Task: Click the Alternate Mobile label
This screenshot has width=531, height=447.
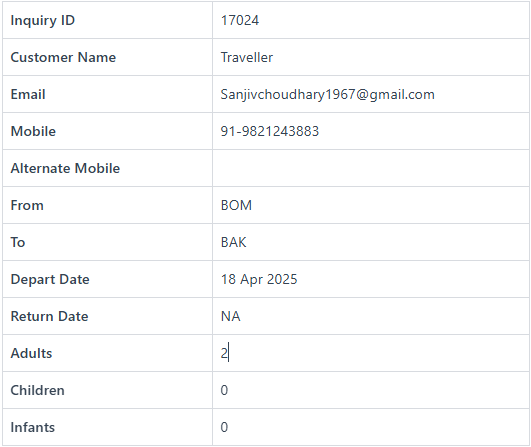Action: pyautogui.click(x=65, y=168)
